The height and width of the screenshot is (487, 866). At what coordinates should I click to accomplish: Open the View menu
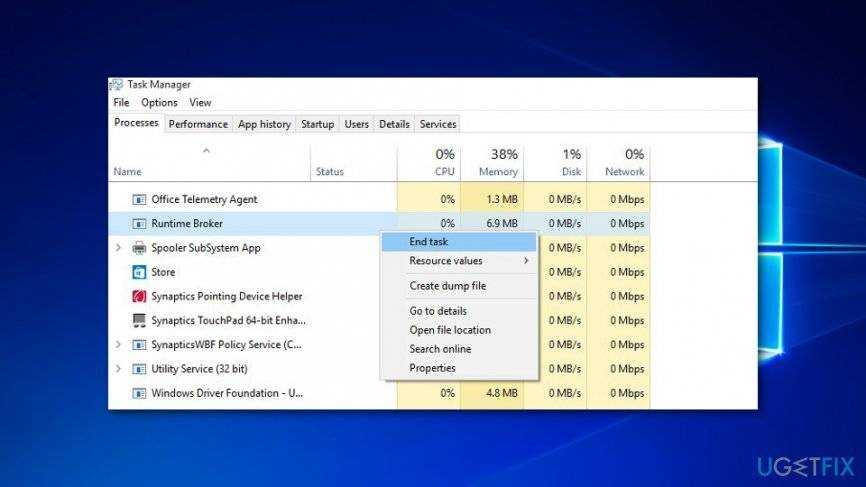pos(200,103)
